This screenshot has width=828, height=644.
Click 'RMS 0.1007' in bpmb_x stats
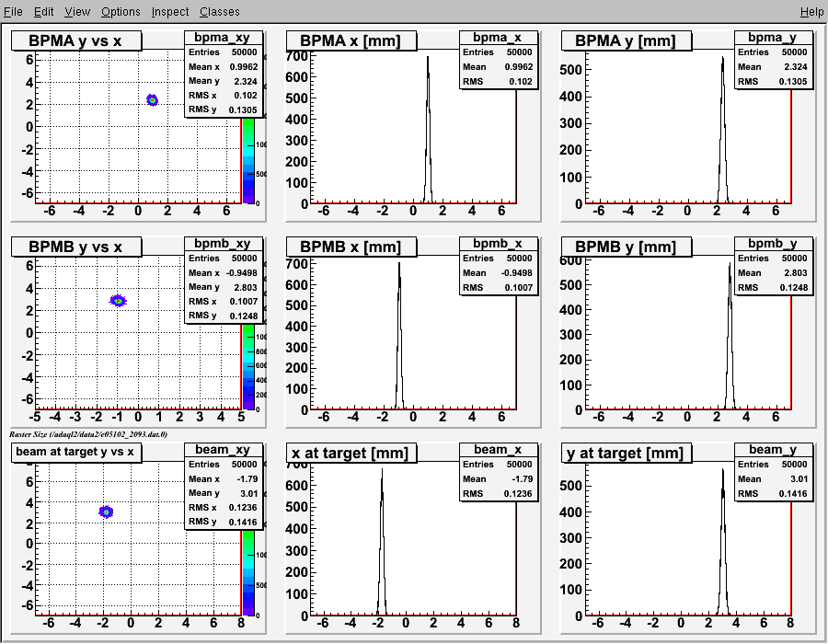point(499,288)
